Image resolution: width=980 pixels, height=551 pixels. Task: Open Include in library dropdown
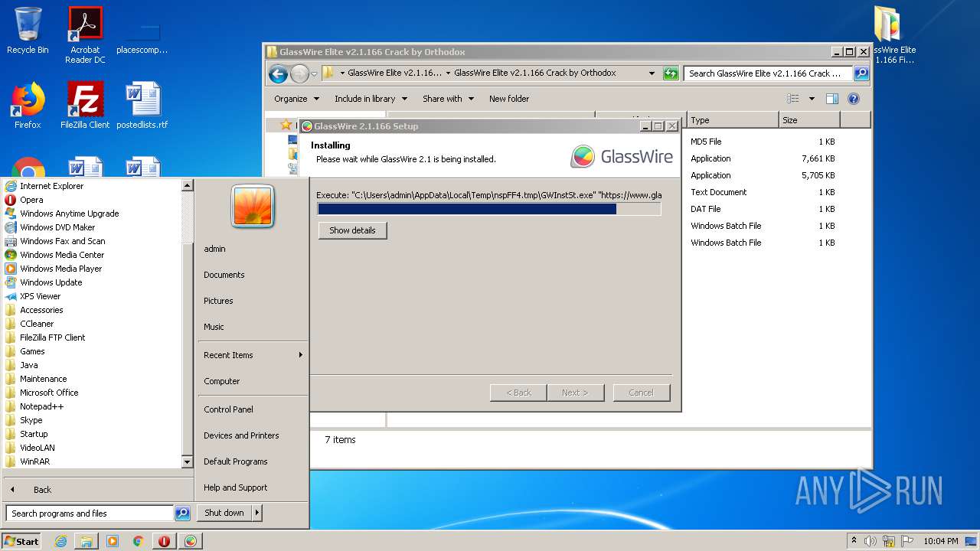[371, 99]
